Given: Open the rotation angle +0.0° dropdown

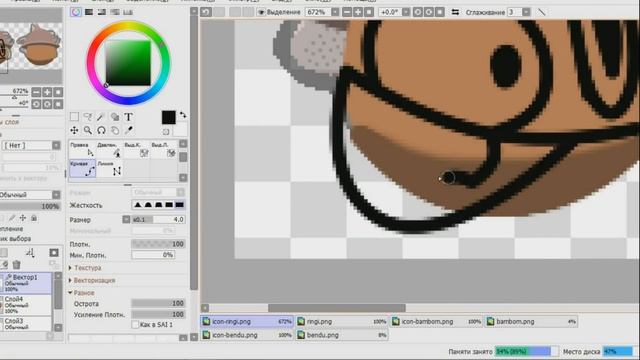Looking at the screenshot, I should coord(406,12).
